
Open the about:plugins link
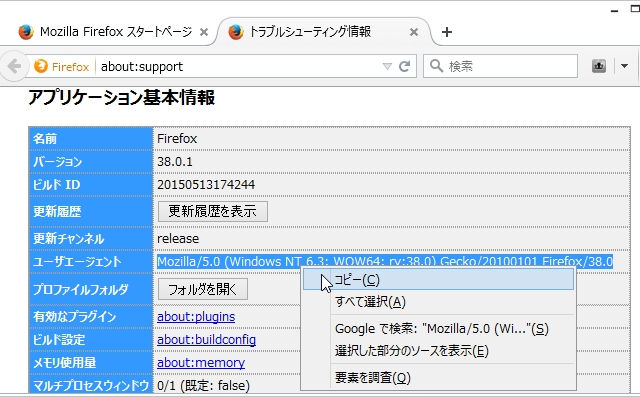196,317
